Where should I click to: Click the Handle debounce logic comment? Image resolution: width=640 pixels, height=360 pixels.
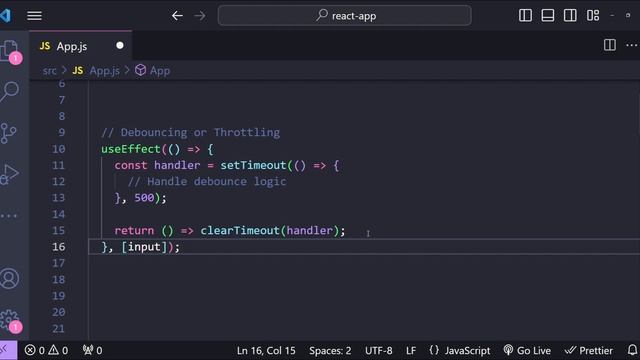tap(207, 182)
